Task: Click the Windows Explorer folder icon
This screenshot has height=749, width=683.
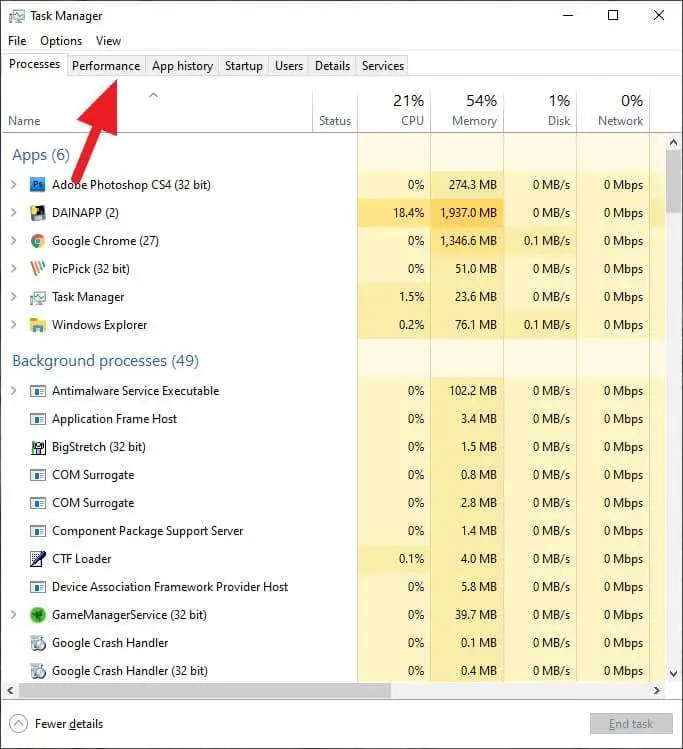Action: pyautogui.click(x=37, y=325)
